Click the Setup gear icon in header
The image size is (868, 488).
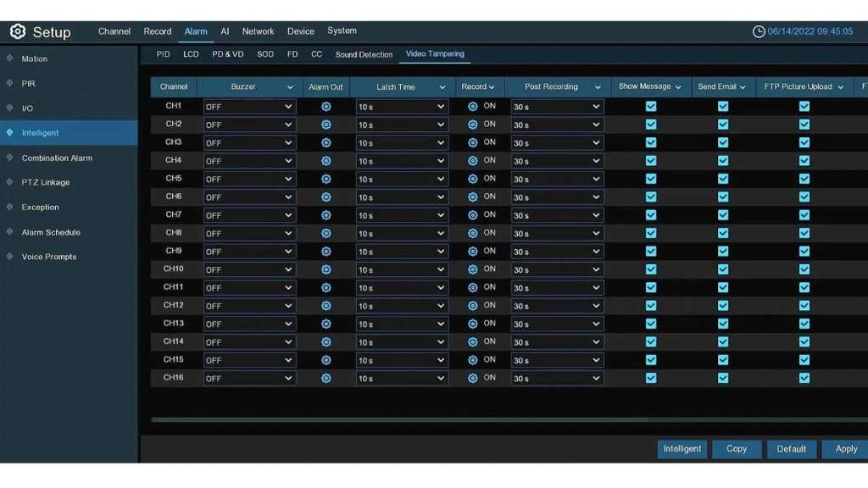point(18,32)
